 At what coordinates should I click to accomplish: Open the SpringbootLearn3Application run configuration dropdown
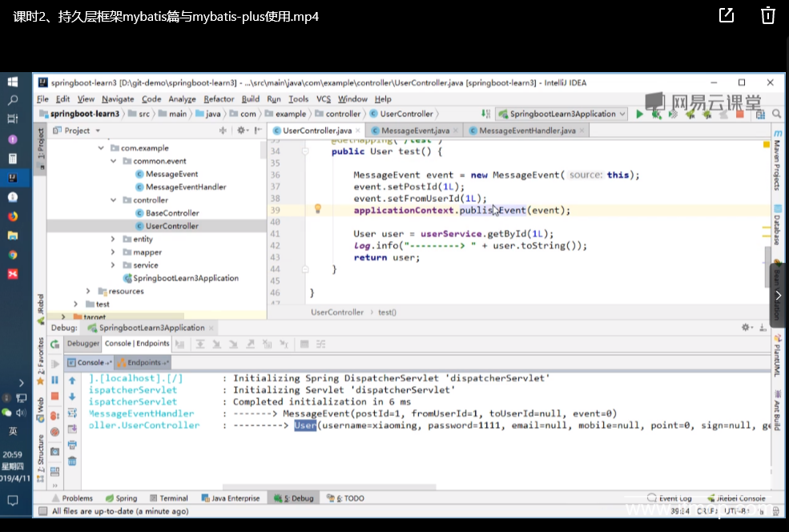click(x=561, y=114)
